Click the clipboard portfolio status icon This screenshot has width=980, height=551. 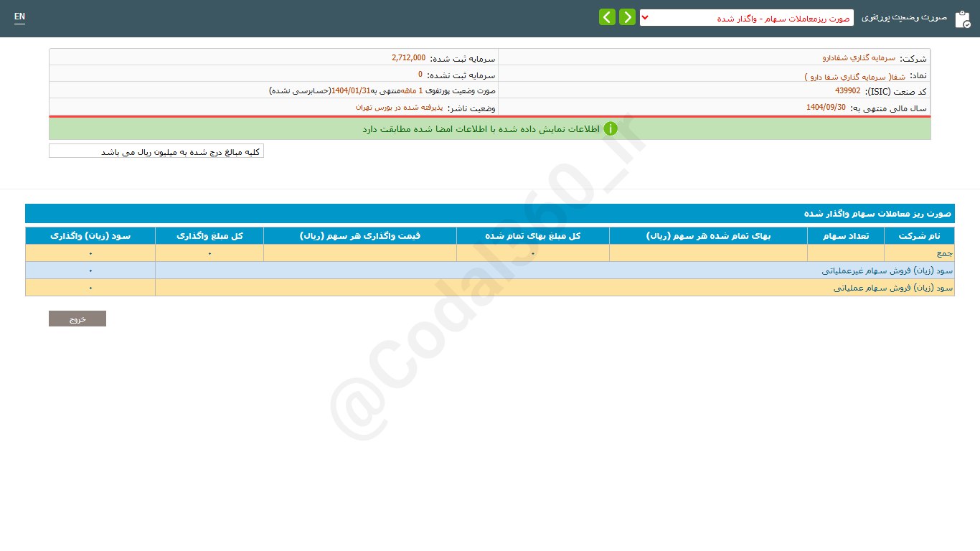(x=962, y=19)
